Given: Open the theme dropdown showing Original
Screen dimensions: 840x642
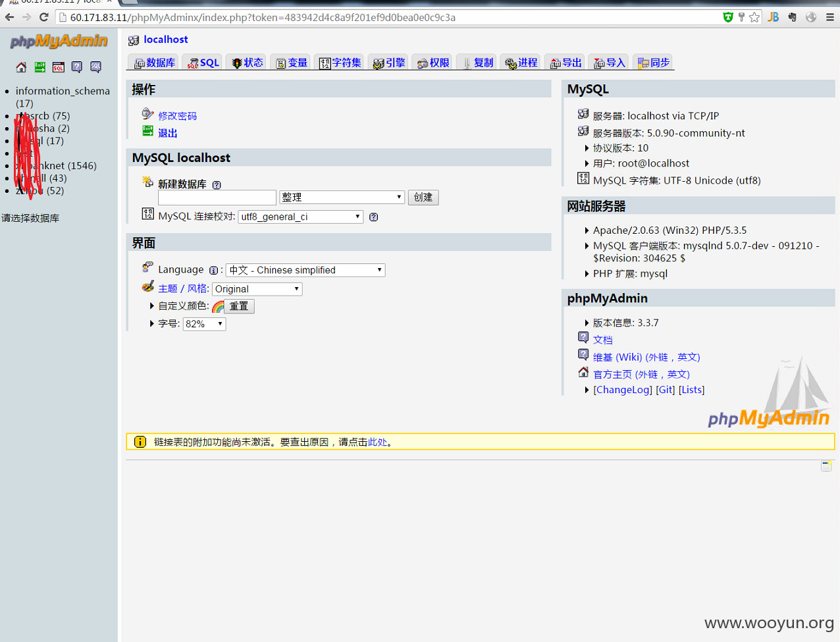Looking at the screenshot, I should [257, 289].
